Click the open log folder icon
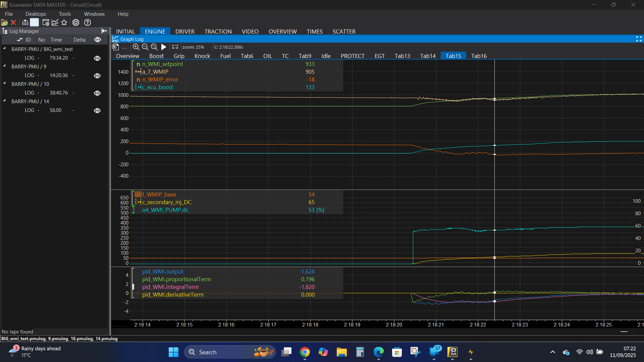 click(x=4, y=22)
